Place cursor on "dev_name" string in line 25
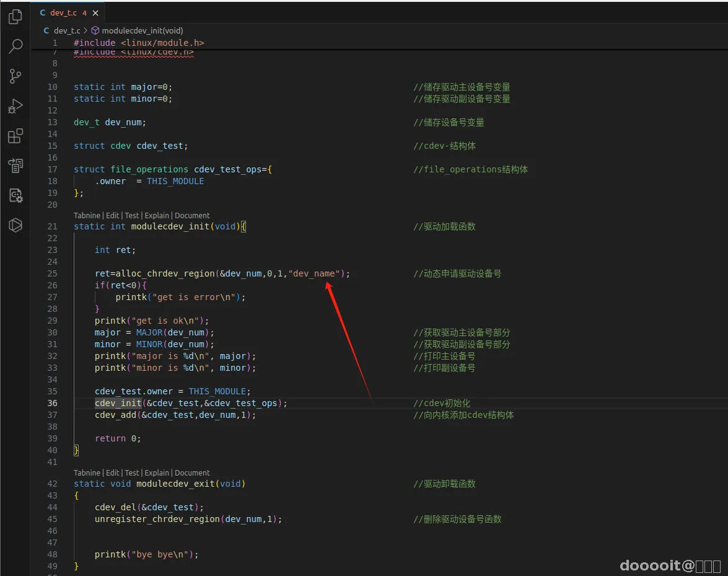Screen dimensions: 728x576 coord(316,273)
